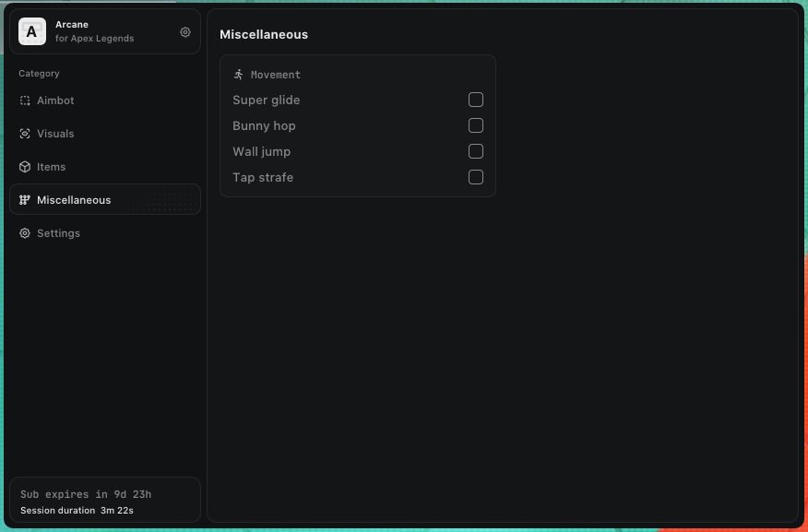Click the "for Apex Legends" subtitle
The width and height of the screenshot is (808, 532).
pos(94,39)
